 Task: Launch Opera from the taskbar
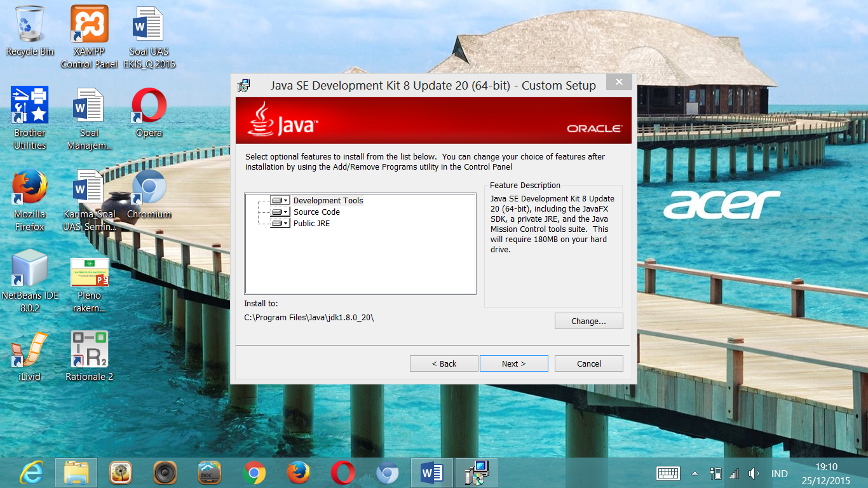342,473
